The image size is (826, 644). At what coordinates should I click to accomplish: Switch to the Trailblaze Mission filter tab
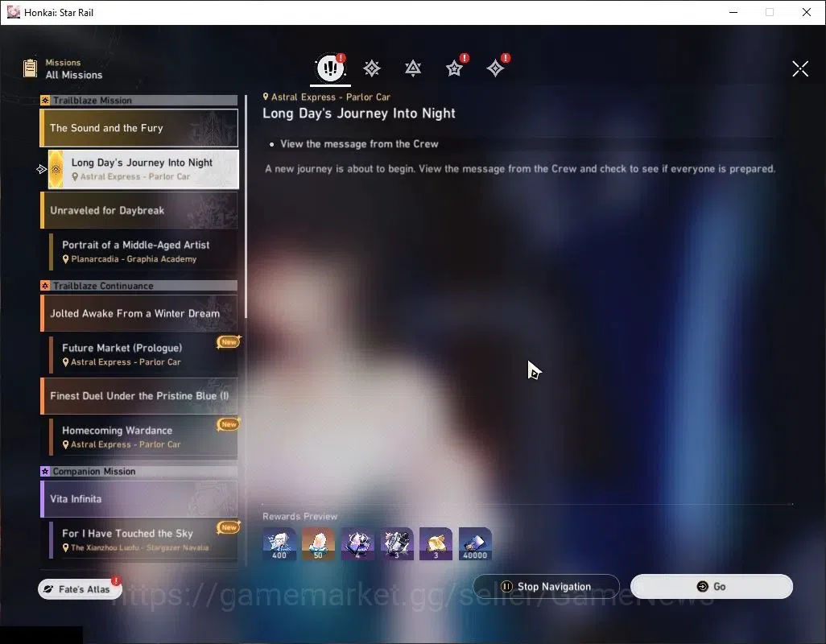pyautogui.click(x=372, y=68)
